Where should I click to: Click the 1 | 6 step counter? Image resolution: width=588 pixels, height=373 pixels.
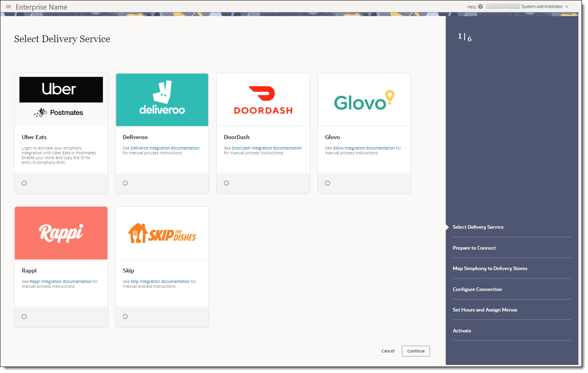[x=465, y=37]
